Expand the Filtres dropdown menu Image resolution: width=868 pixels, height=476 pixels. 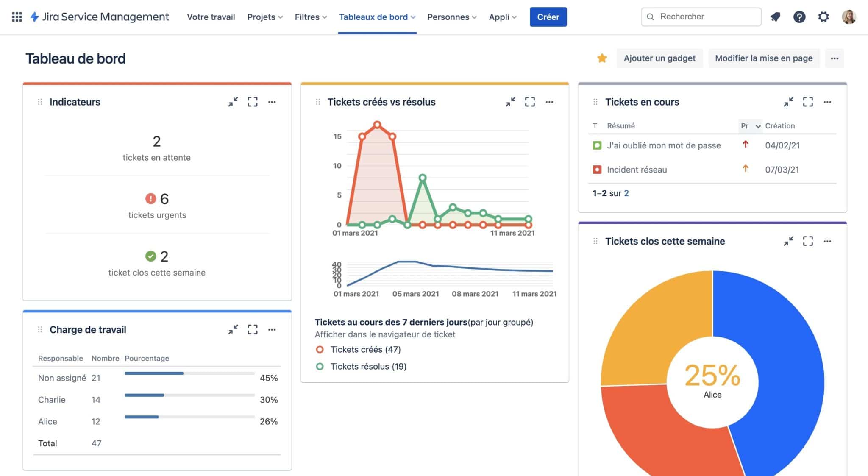click(311, 17)
